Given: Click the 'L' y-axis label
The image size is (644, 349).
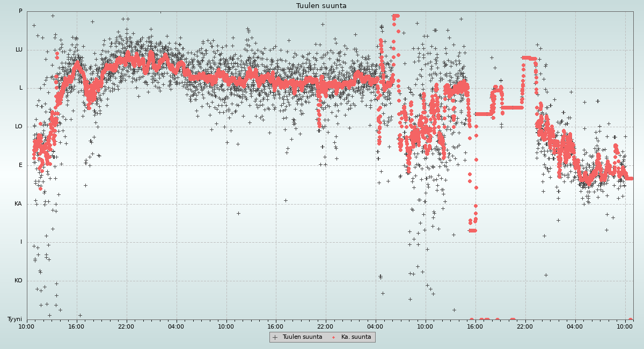Looking at the screenshot, I should [20, 88].
